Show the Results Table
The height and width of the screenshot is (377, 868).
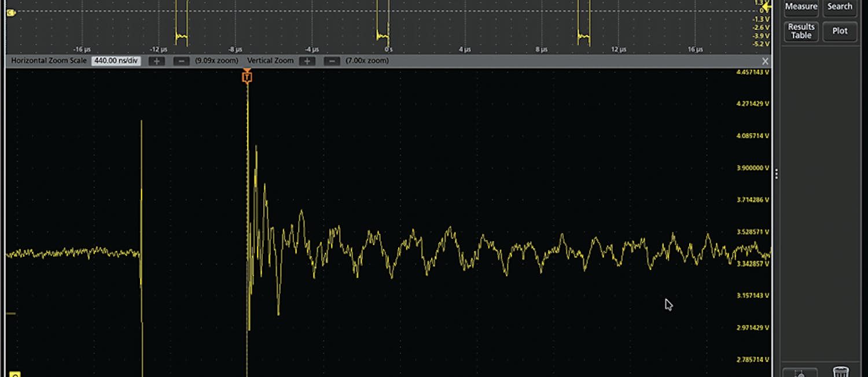[800, 30]
